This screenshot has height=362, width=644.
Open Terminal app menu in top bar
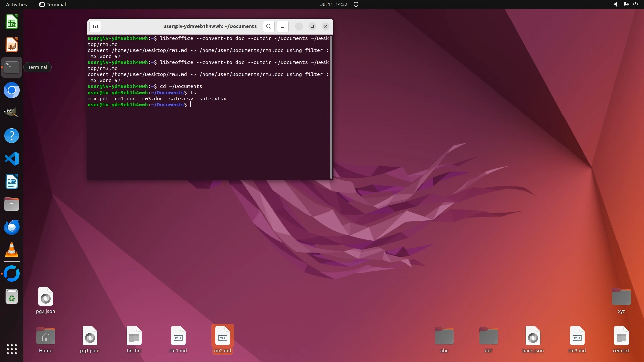pyautogui.click(x=53, y=4)
